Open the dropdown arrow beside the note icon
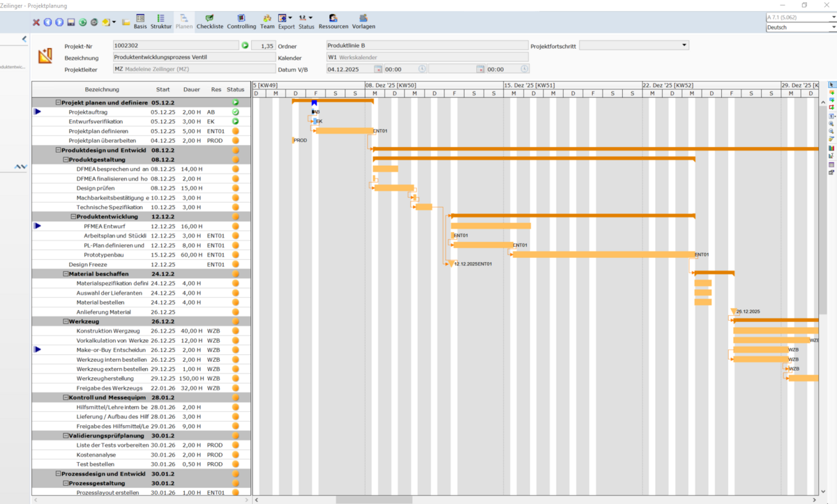The width and height of the screenshot is (837, 504). [114, 22]
